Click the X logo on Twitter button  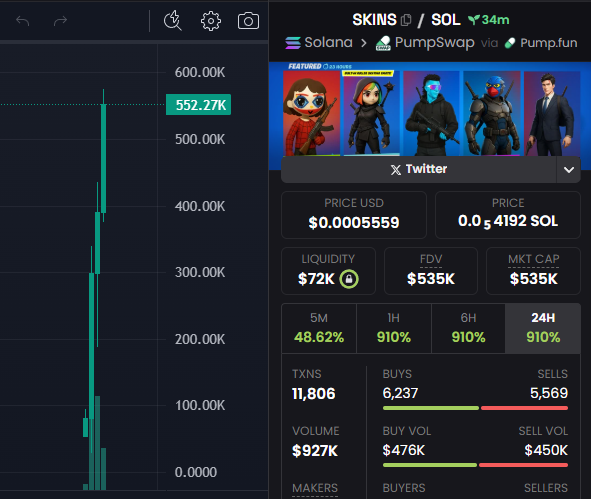[x=396, y=170]
